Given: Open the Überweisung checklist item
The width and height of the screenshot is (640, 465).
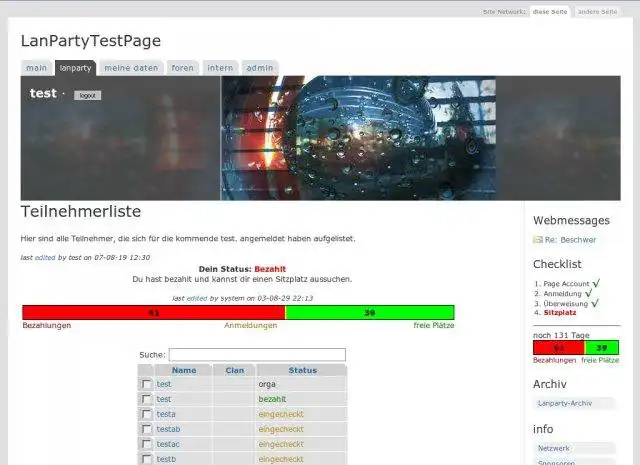Looking at the screenshot, I should coord(566,304).
